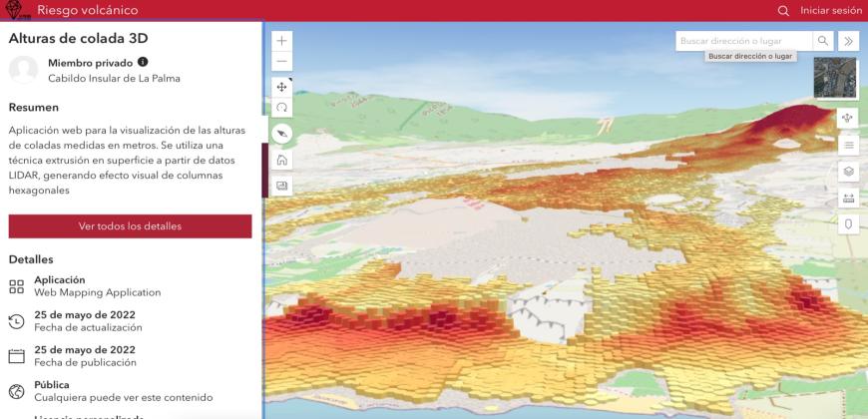
Task: Open the screenshot capture tool on map
Action: coord(281,186)
